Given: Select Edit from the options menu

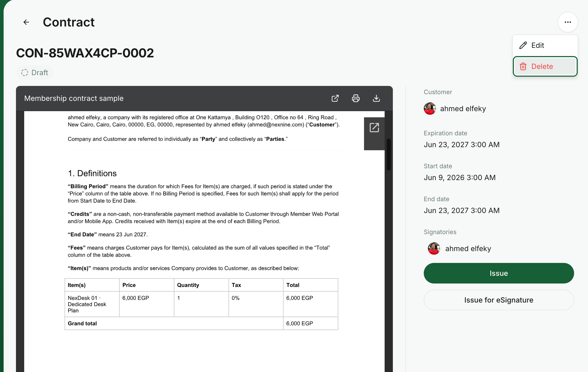Looking at the screenshot, I should 545,45.
